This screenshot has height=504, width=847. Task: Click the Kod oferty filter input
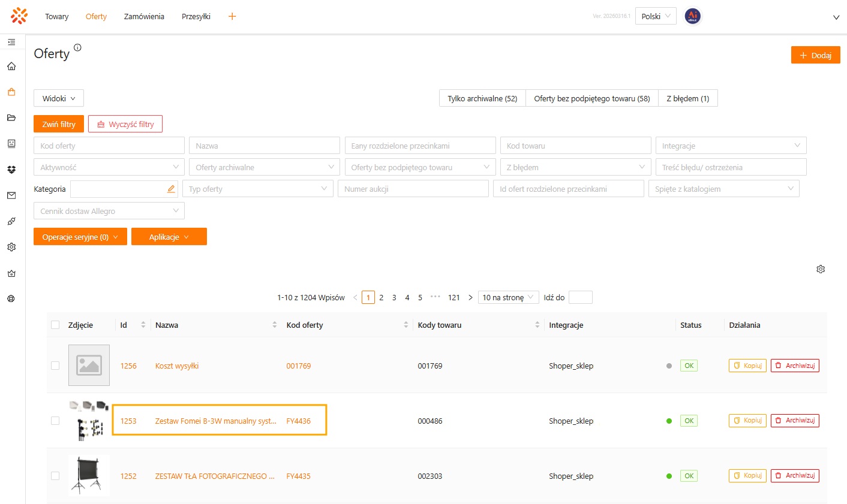109,146
